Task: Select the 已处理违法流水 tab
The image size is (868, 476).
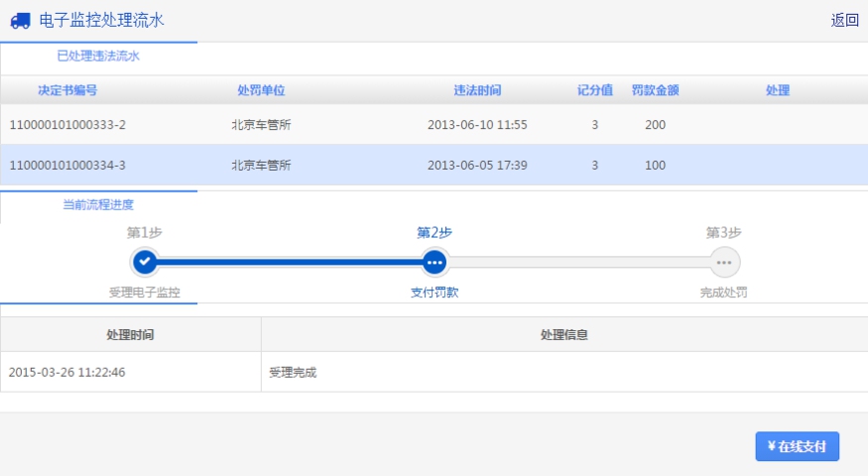Action: 98,57
